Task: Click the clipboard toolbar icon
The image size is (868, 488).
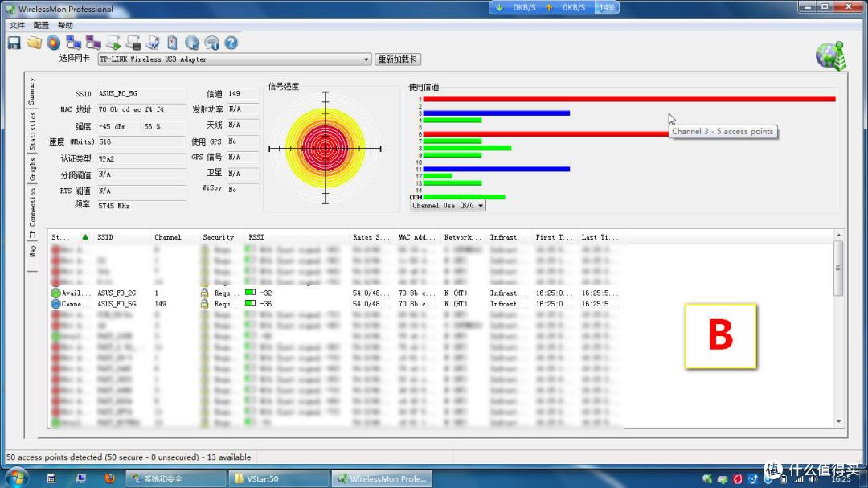Action: (x=172, y=43)
